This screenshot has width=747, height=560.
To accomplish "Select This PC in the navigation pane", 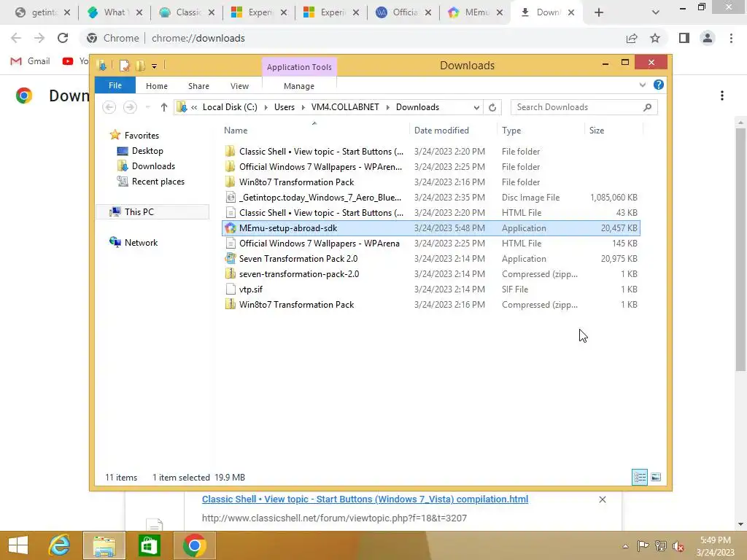I will point(139,212).
